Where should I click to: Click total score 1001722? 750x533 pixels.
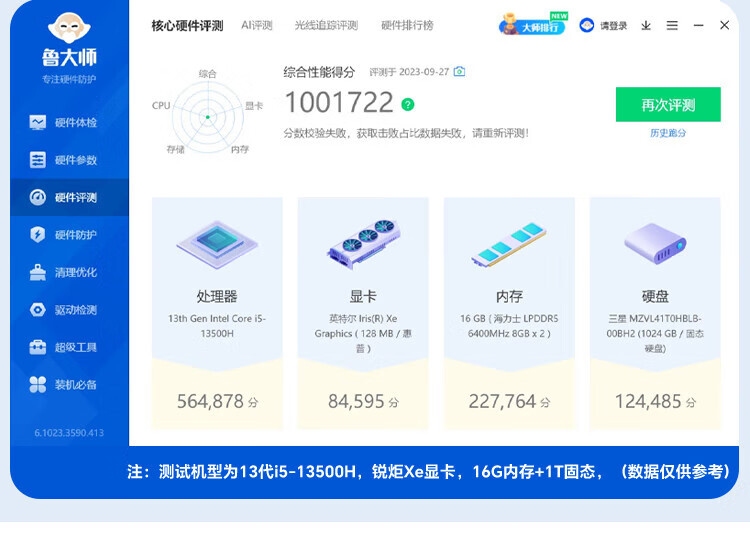pyautogui.click(x=339, y=103)
